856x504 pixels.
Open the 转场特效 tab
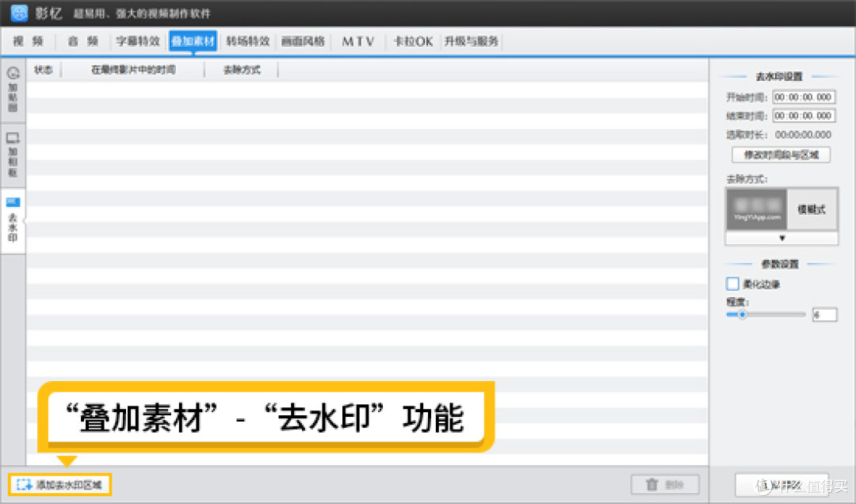click(248, 41)
